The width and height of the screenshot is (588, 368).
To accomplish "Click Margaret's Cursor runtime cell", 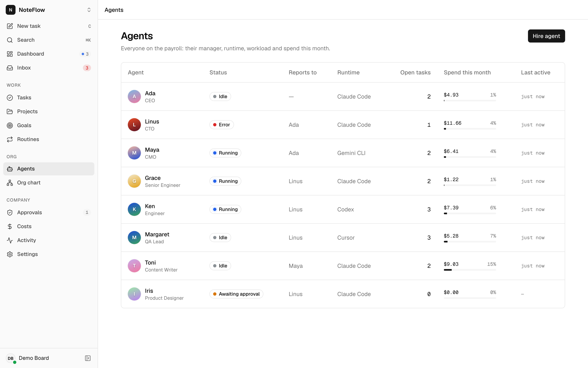I will coord(346,238).
